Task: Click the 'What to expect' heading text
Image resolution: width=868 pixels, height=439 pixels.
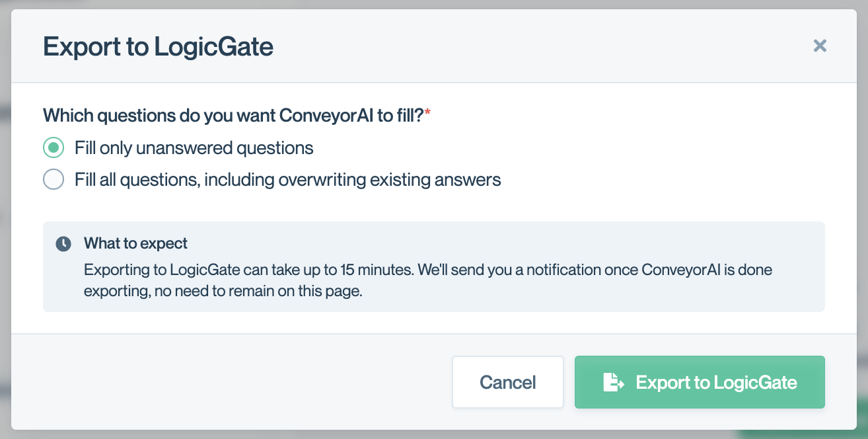Action: [135, 243]
